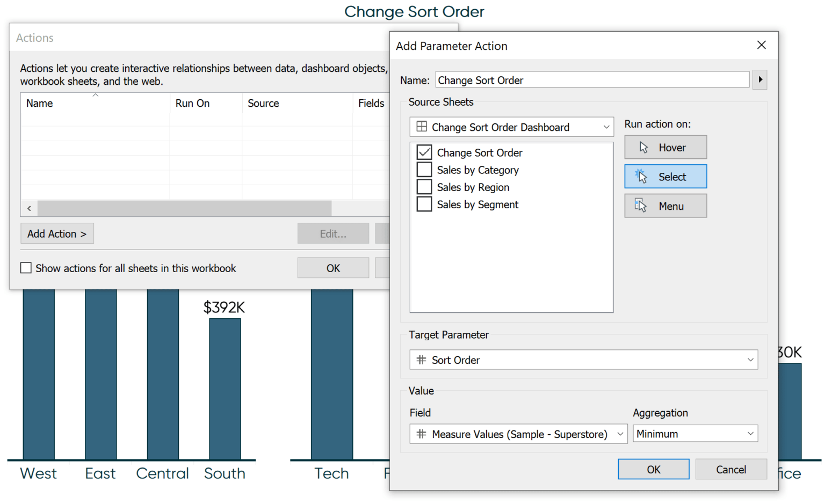Check Show actions for all sheets in this workbook
Screen dimensions: 825x504
pos(26,268)
